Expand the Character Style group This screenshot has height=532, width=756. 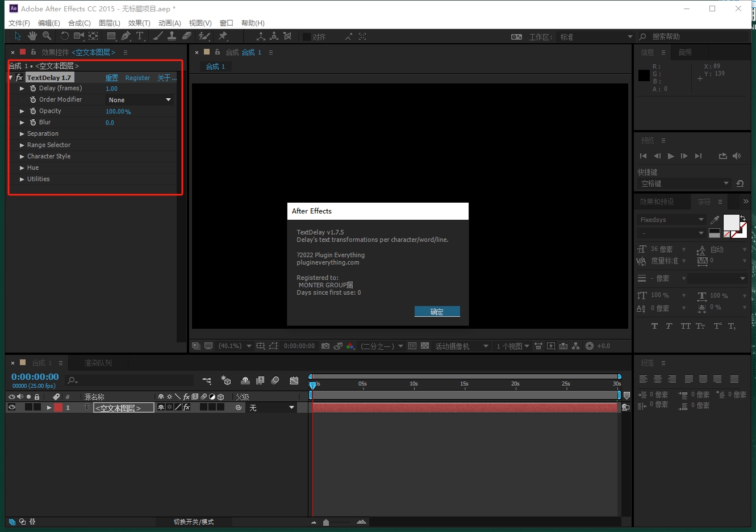click(x=22, y=157)
